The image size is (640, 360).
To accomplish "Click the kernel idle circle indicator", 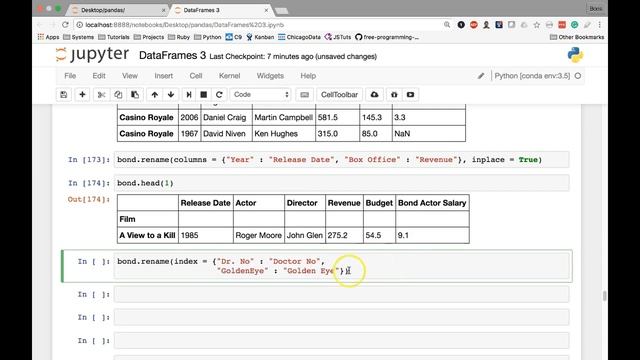I will 578,76.
